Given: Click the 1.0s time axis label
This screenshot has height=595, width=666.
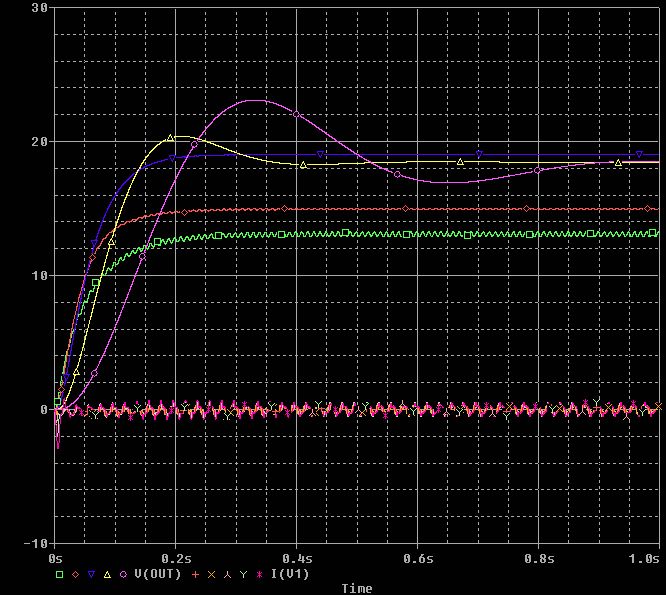Looking at the screenshot, I should [x=644, y=558].
